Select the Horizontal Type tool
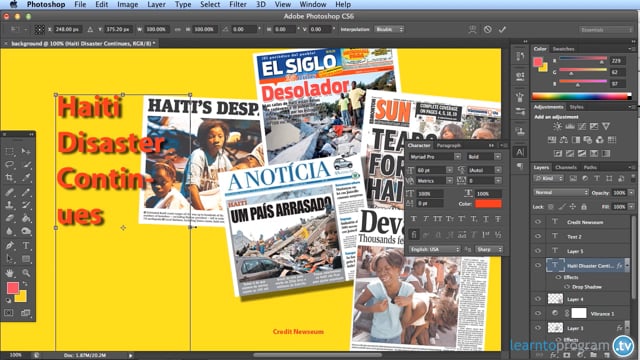 click(26, 245)
